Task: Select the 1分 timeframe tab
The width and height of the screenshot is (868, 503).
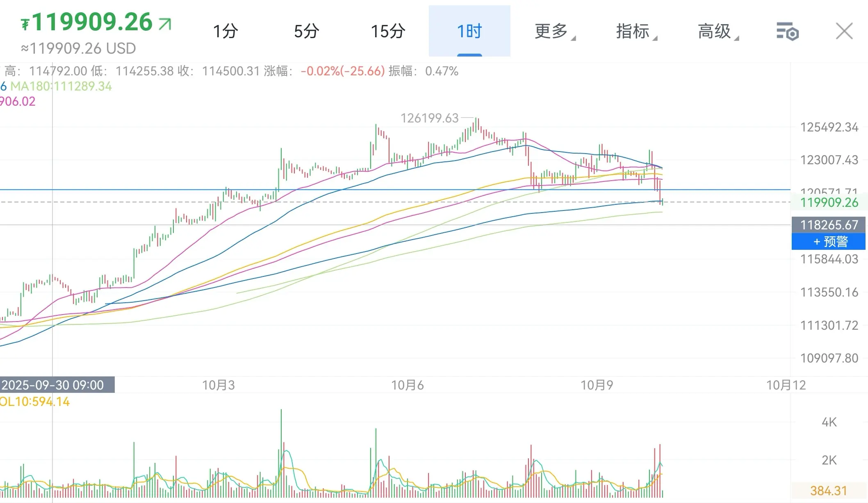Action: tap(225, 31)
